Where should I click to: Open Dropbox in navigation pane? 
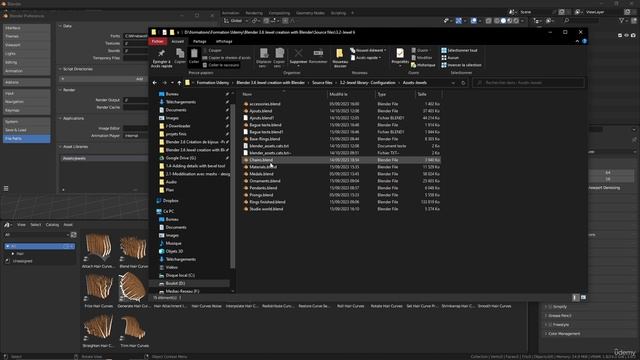tap(171, 201)
